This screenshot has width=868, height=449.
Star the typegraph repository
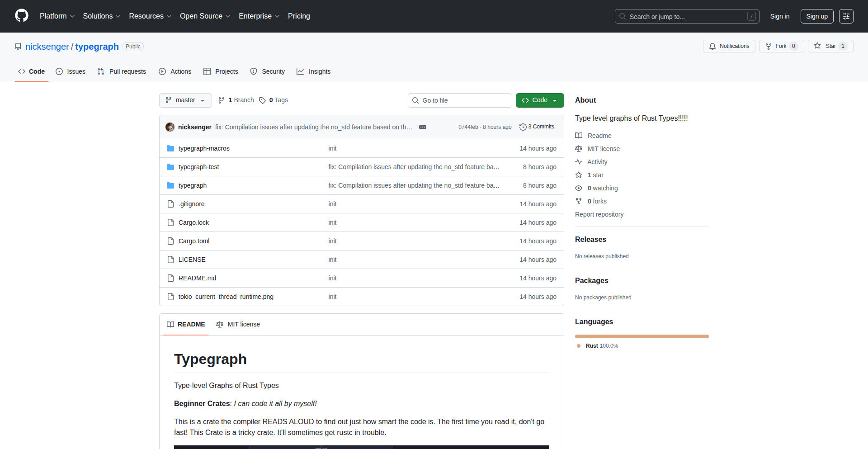830,46
